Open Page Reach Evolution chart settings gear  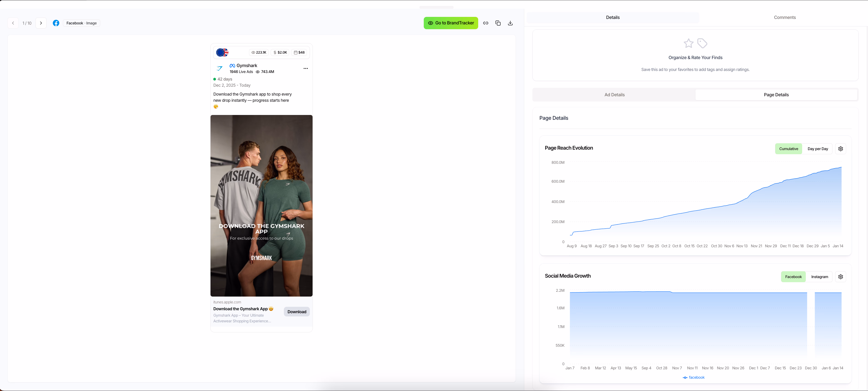pos(840,149)
